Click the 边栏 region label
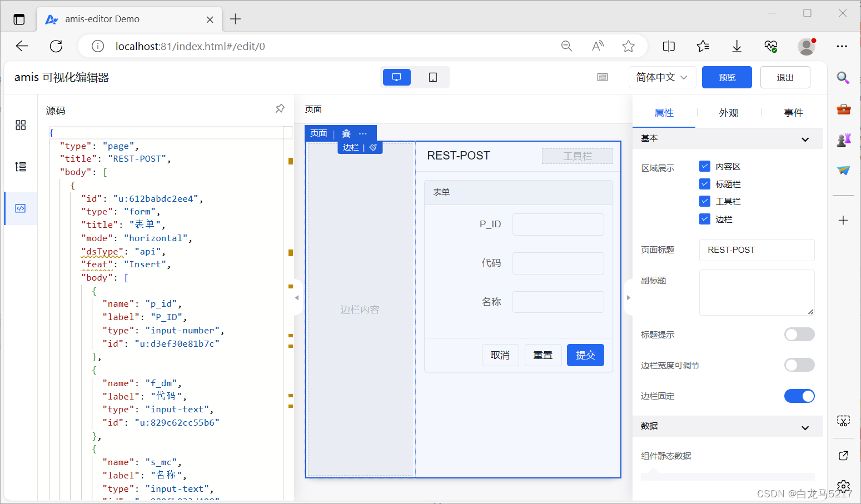The width and height of the screenshot is (861, 504). (351, 147)
